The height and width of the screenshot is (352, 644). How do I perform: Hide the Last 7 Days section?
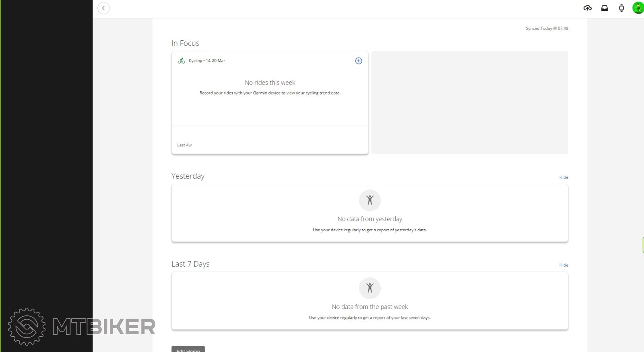coord(563,265)
